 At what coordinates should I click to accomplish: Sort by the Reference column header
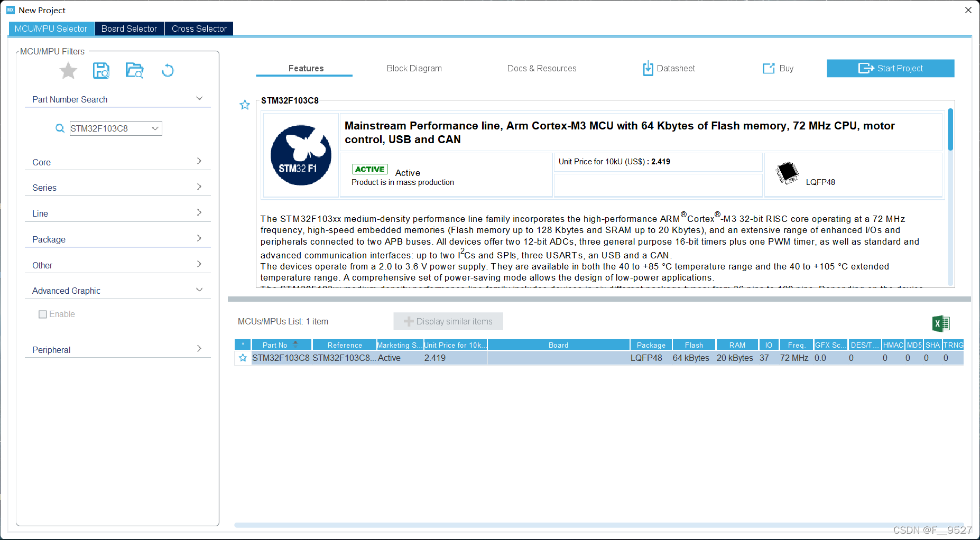(x=344, y=345)
